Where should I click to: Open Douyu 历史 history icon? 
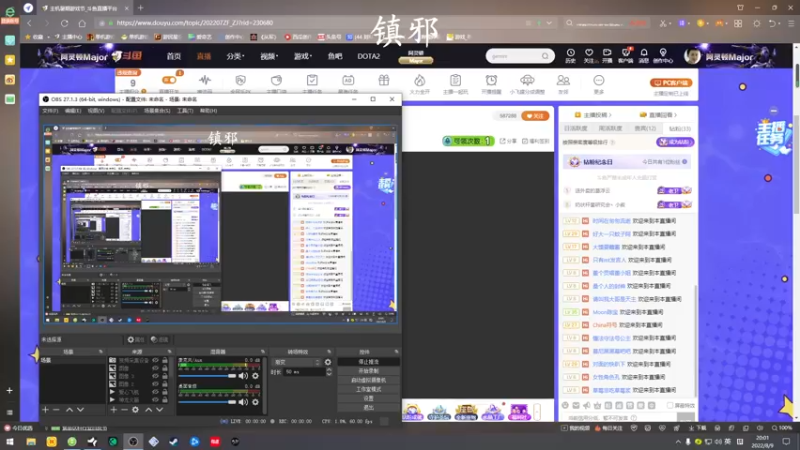pyautogui.click(x=570, y=55)
